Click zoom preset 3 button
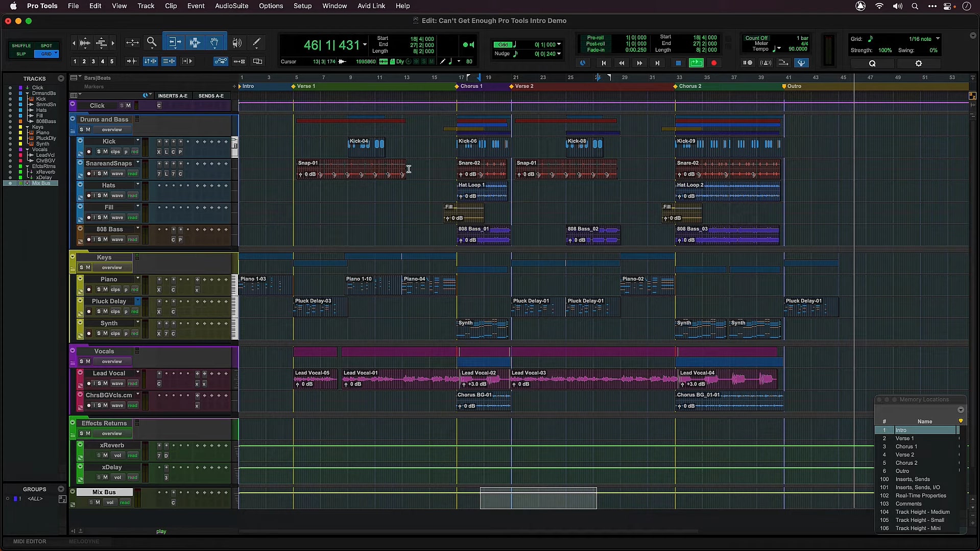Image resolution: width=980 pixels, height=551 pixels. (93, 62)
